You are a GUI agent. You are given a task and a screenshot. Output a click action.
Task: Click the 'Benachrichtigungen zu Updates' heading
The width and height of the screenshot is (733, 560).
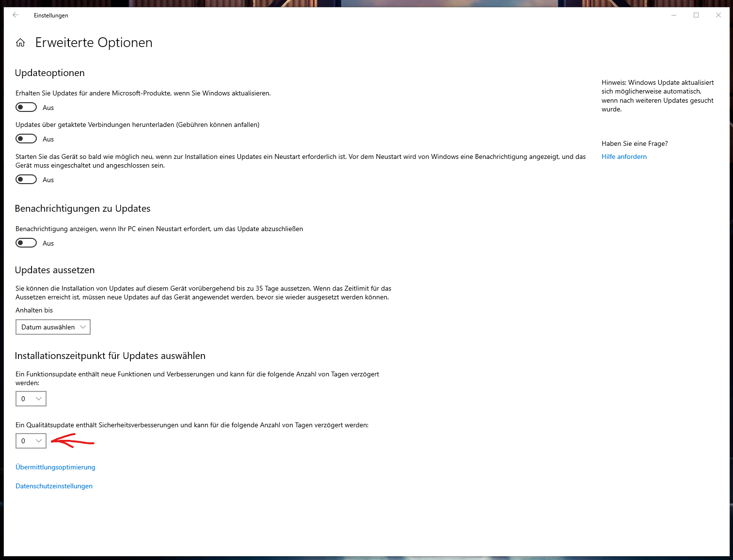pyautogui.click(x=82, y=208)
